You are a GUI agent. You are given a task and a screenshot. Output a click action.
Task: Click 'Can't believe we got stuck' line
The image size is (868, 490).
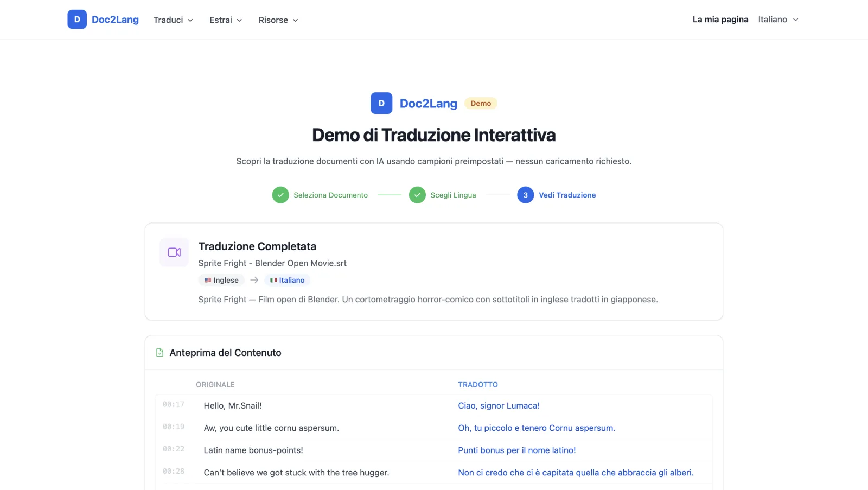(x=296, y=473)
